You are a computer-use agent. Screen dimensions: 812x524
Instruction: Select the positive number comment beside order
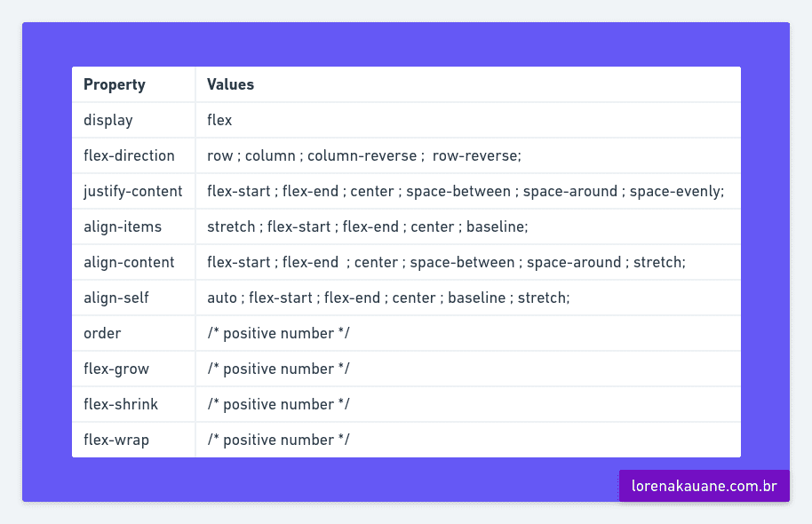(x=278, y=333)
